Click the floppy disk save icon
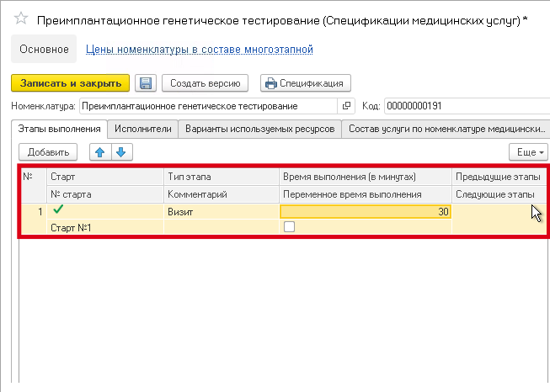 (x=145, y=83)
